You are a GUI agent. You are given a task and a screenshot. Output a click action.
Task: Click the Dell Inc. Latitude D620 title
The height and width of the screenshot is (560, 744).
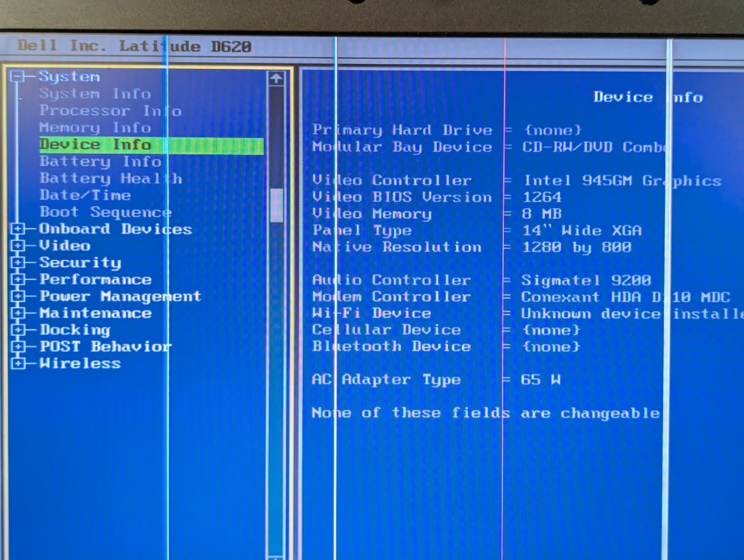tap(135, 46)
